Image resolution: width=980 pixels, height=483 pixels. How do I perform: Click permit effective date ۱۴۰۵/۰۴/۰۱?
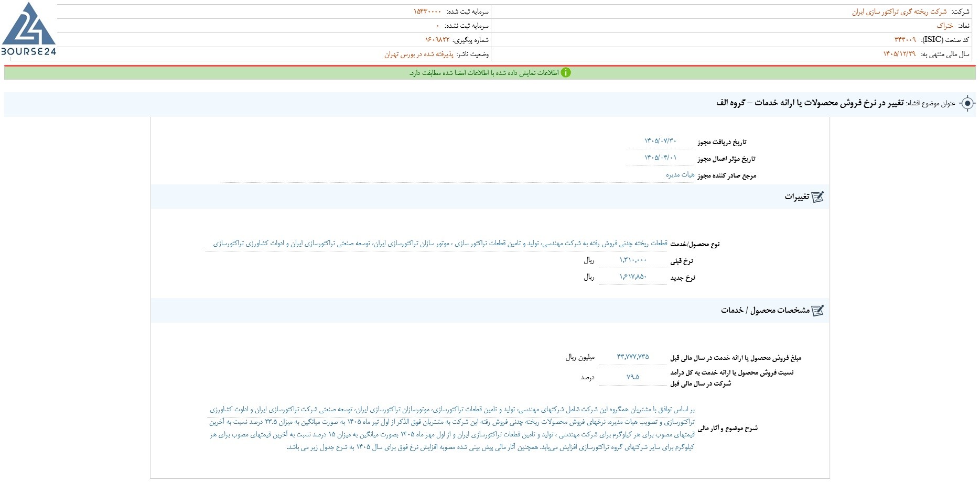tap(660, 158)
